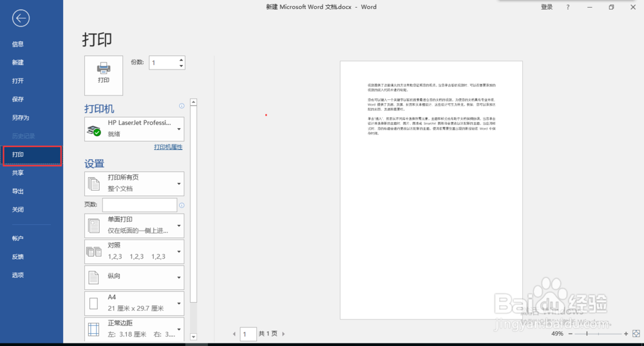Select 另存为 in the sidebar
Image resolution: width=644 pixels, height=346 pixels.
[21, 118]
